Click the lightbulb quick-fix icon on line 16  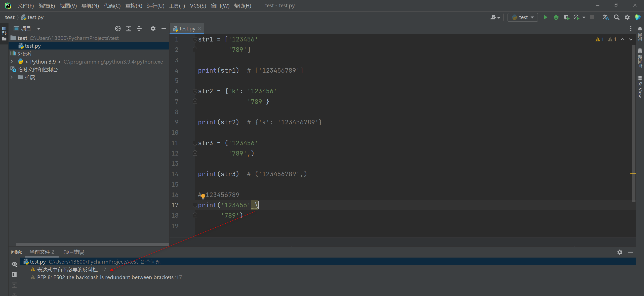coord(203,196)
